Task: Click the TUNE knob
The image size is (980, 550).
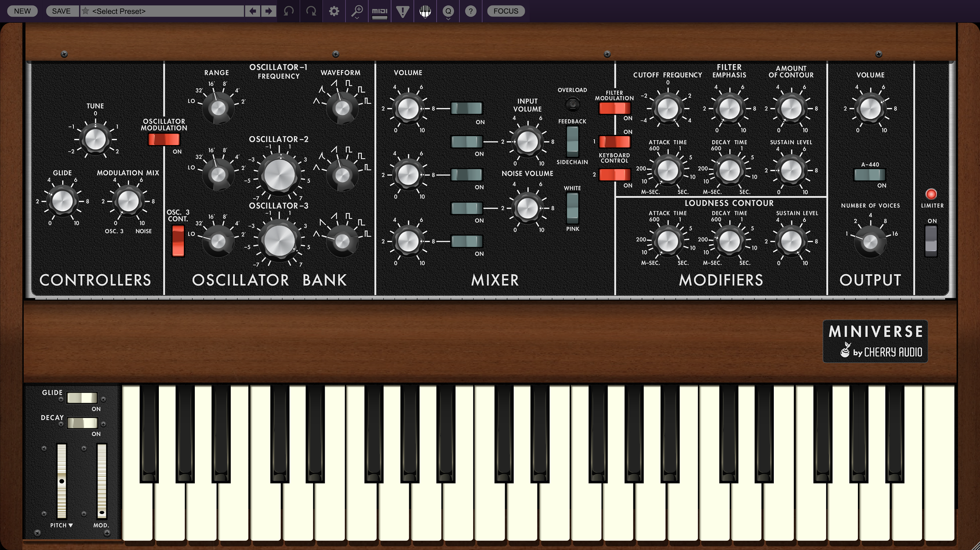Action: click(x=95, y=139)
